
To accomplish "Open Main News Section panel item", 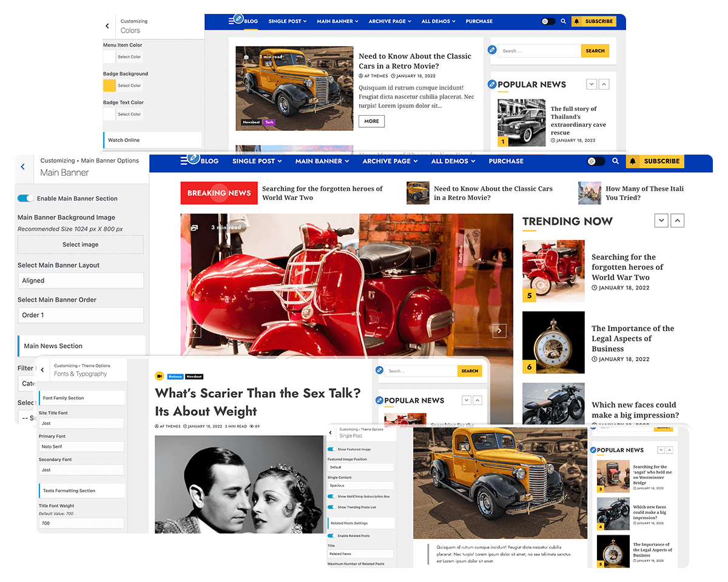I will (x=81, y=346).
